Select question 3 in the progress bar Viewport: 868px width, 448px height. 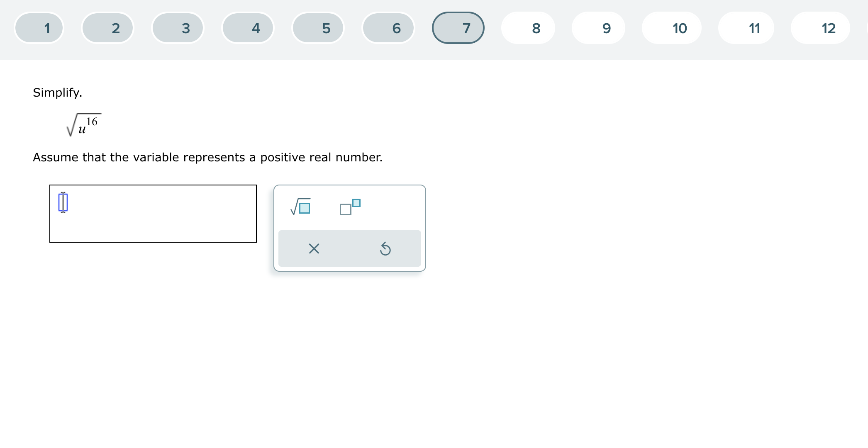pyautogui.click(x=186, y=27)
